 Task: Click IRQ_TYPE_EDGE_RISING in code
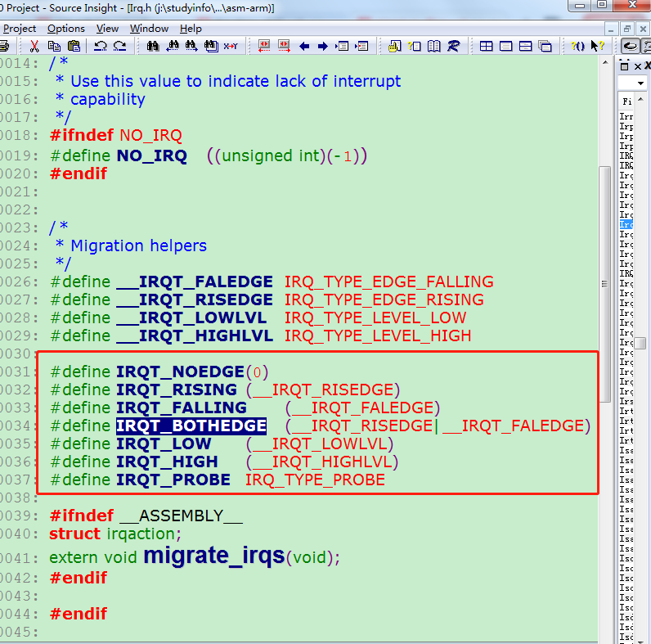tap(384, 299)
